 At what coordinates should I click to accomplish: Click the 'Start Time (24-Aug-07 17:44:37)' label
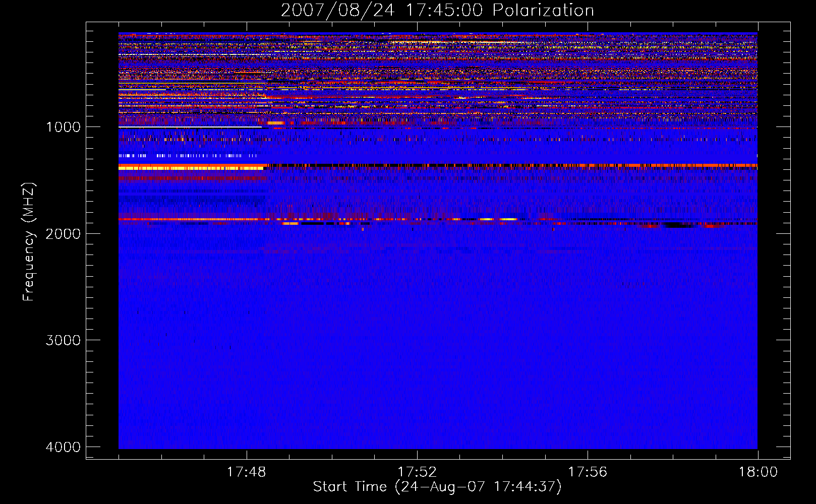(x=437, y=487)
